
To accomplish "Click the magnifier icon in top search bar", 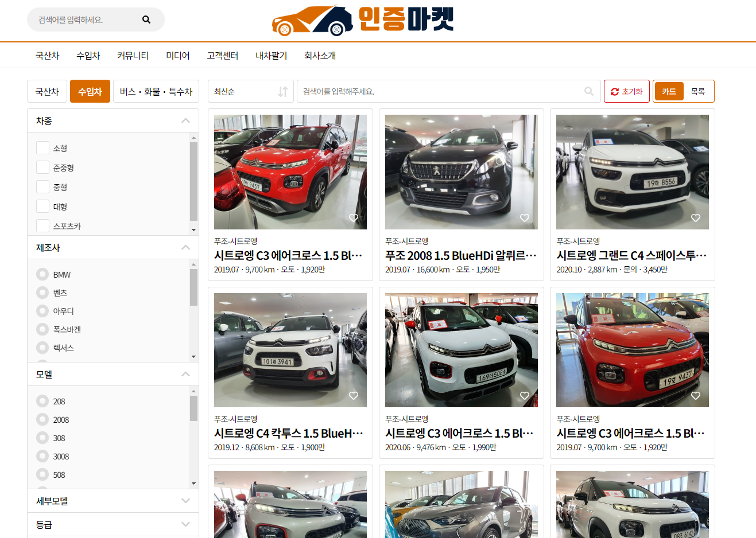I will pos(146,20).
